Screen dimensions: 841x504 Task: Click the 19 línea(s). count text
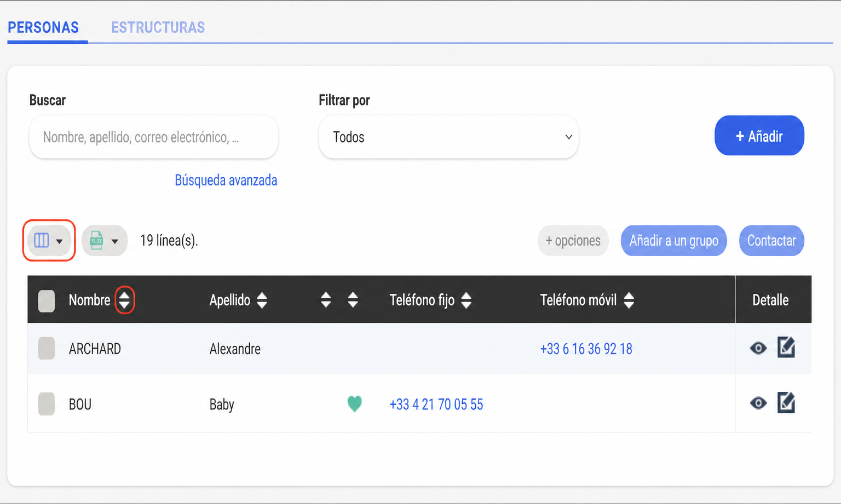(169, 241)
